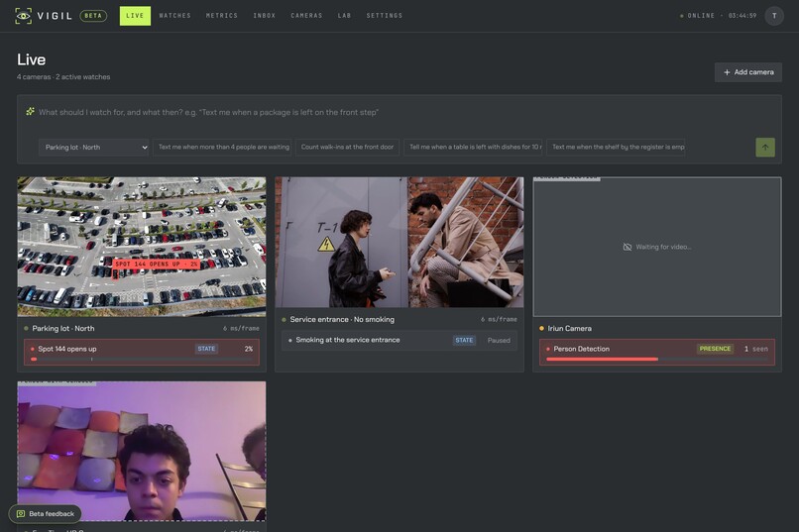Choose suggestion about 4 people waiting
The width and height of the screenshot is (799, 532).
[x=222, y=148]
